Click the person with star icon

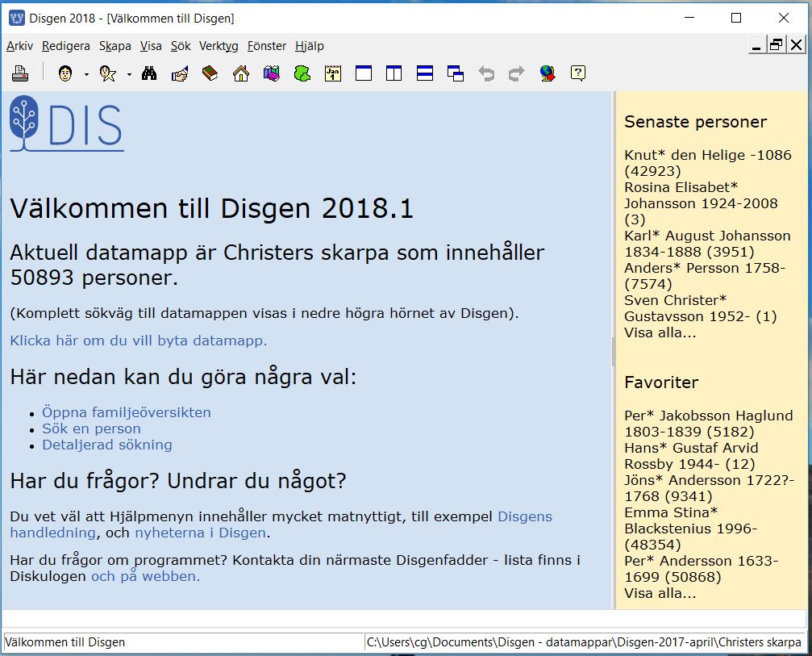click(x=108, y=73)
